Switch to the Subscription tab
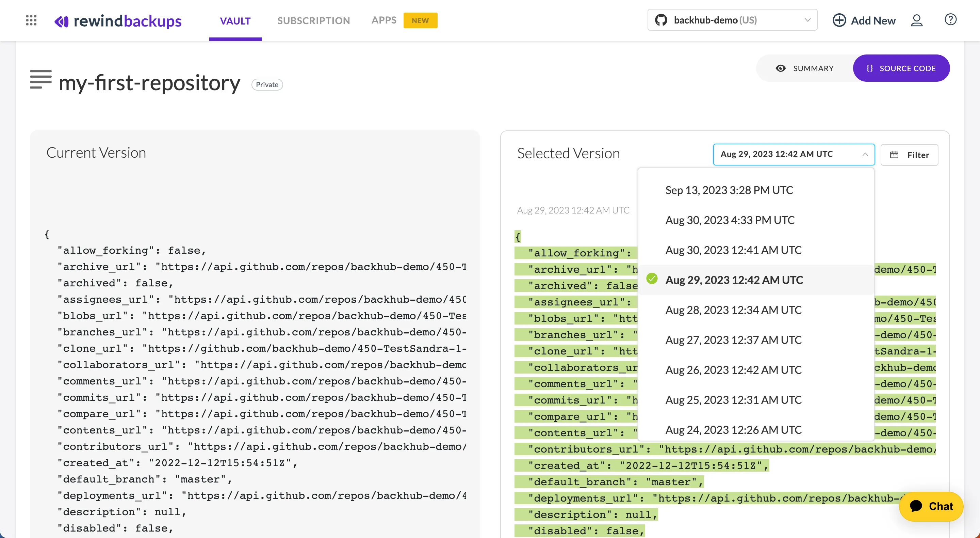This screenshot has width=980, height=538. pyautogui.click(x=313, y=21)
